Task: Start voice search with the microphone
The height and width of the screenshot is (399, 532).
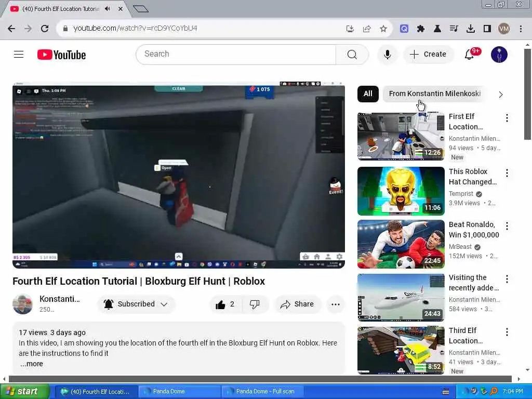Action: (x=387, y=54)
